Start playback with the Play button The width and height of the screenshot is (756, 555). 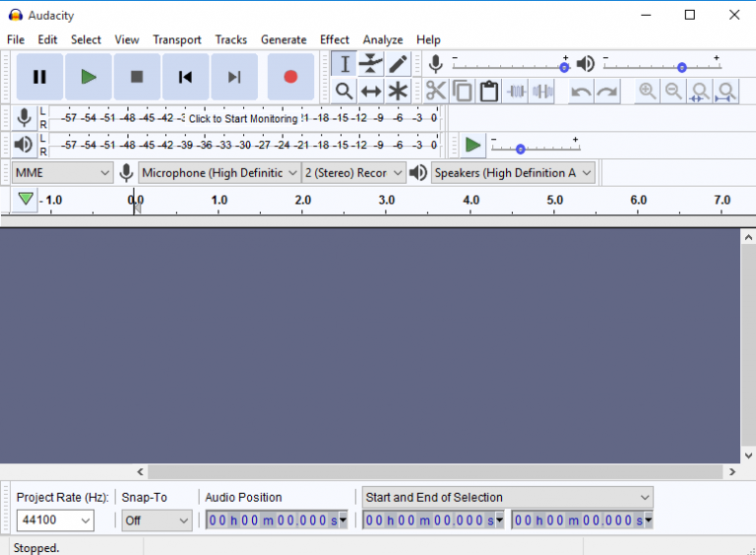89,77
